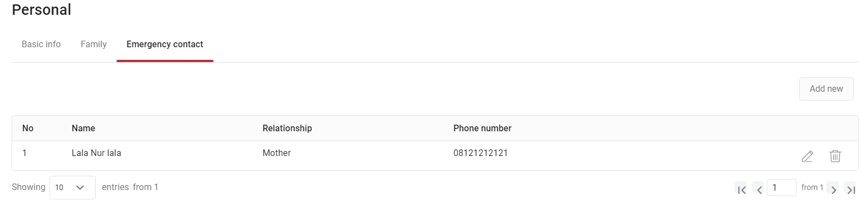Image resolution: width=868 pixels, height=223 pixels.
Task: Open the entries-per-page dropdown showing 10
Action: (x=73, y=187)
